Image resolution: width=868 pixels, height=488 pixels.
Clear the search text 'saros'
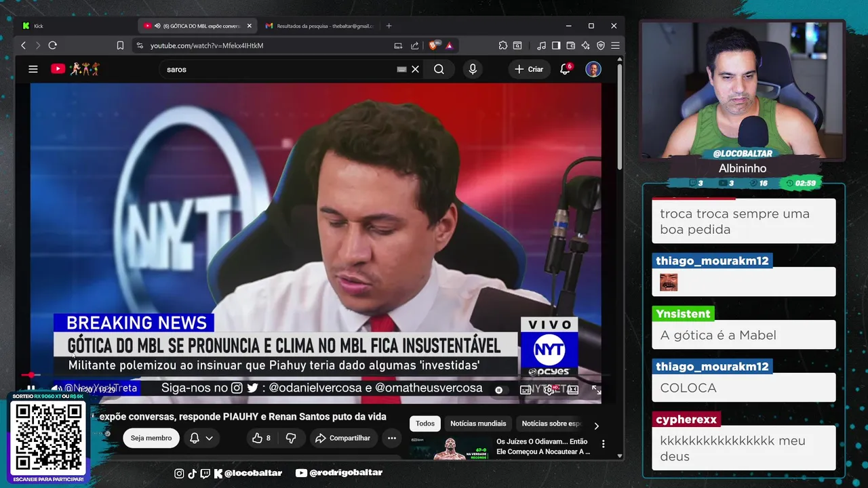coord(416,69)
